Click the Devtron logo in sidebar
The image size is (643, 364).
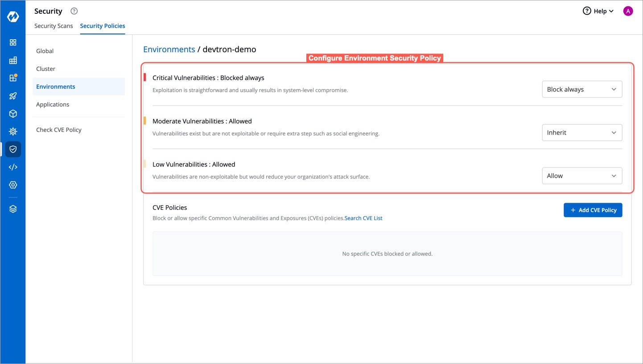pyautogui.click(x=13, y=16)
